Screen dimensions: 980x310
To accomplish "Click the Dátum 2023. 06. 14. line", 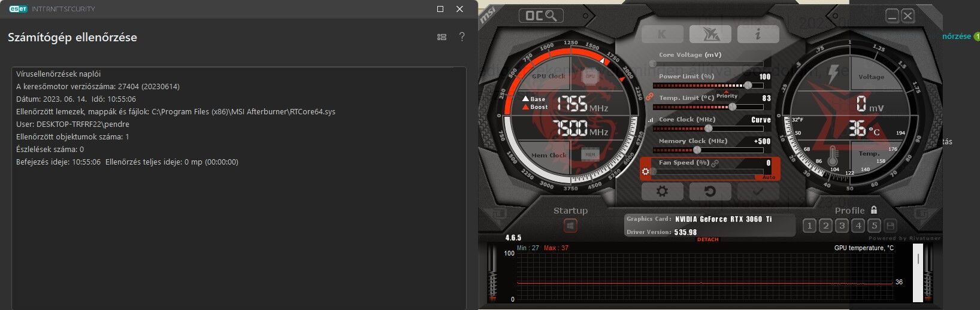I will click(x=76, y=99).
